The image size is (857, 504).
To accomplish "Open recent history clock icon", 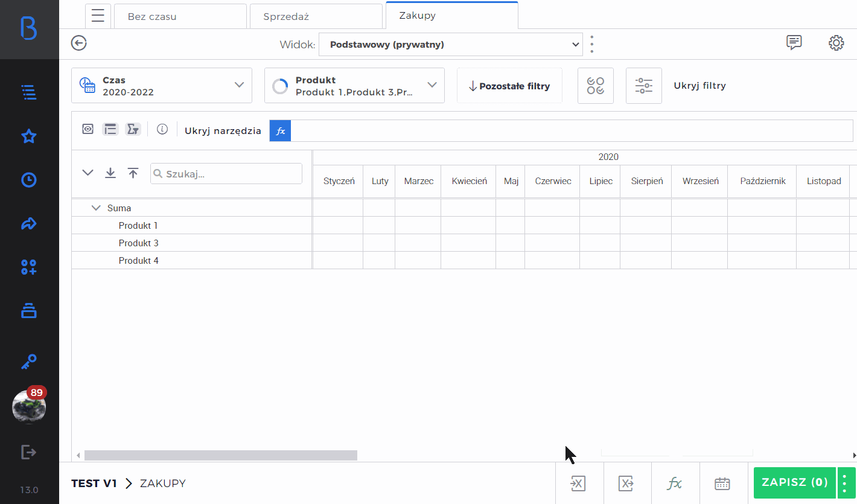I will pyautogui.click(x=29, y=180).
